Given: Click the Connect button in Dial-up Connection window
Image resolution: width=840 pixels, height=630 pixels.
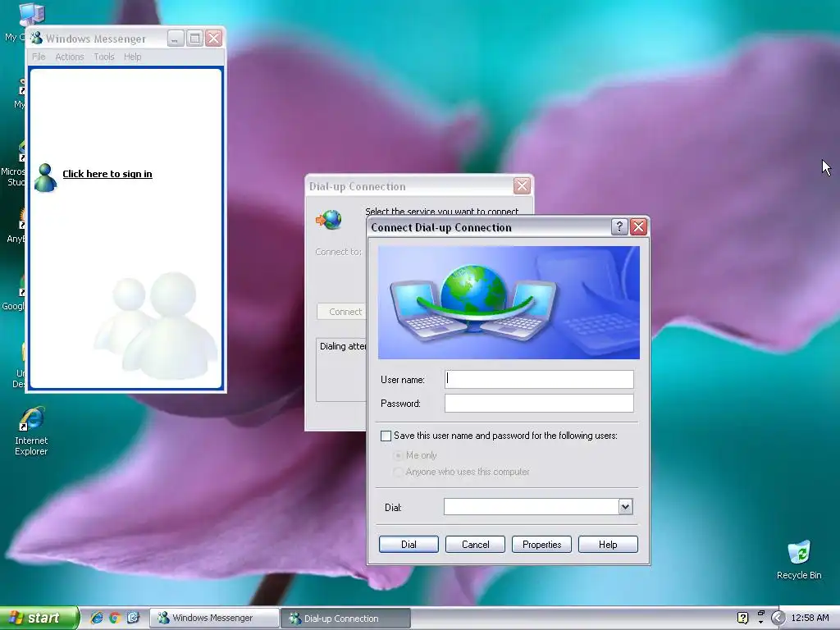Looking at the screenshot, I should 342,312.
